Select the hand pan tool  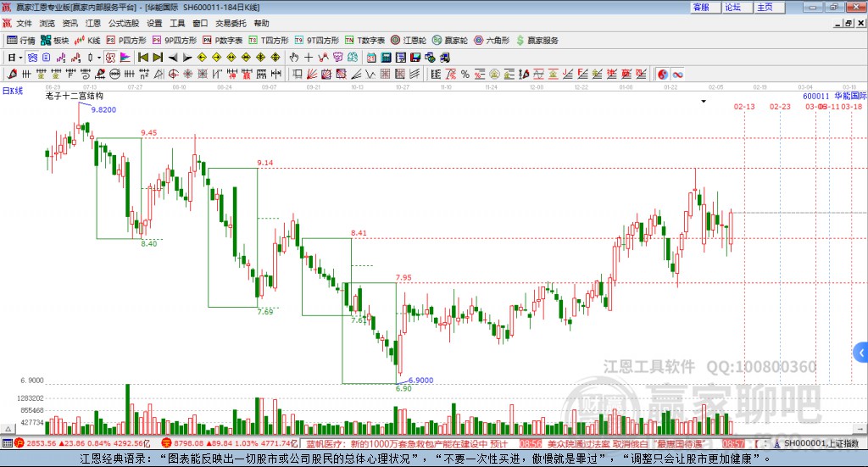point(293,58)
